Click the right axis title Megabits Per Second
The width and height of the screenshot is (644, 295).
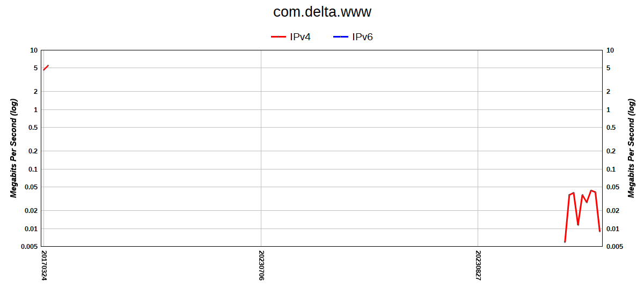pos(632,148)
